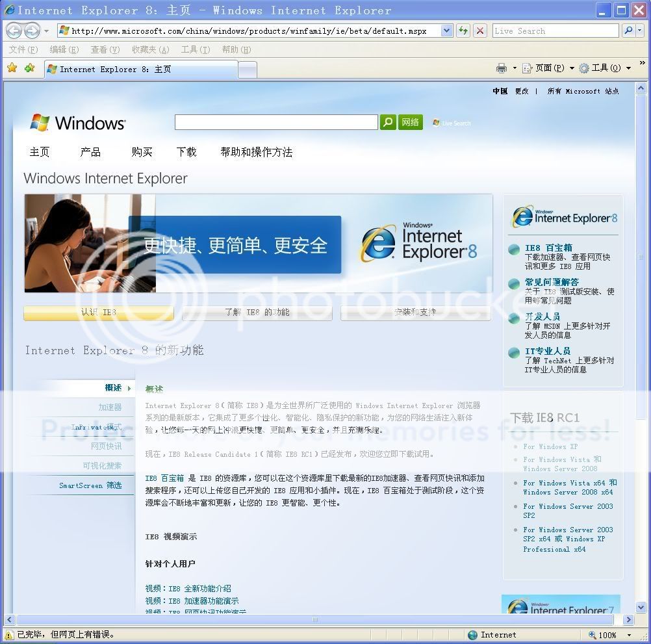Screen dimensions: 651x644
Task: Click the 主页 navigation item
Action: pyautogui.click(x=40, y=152)
